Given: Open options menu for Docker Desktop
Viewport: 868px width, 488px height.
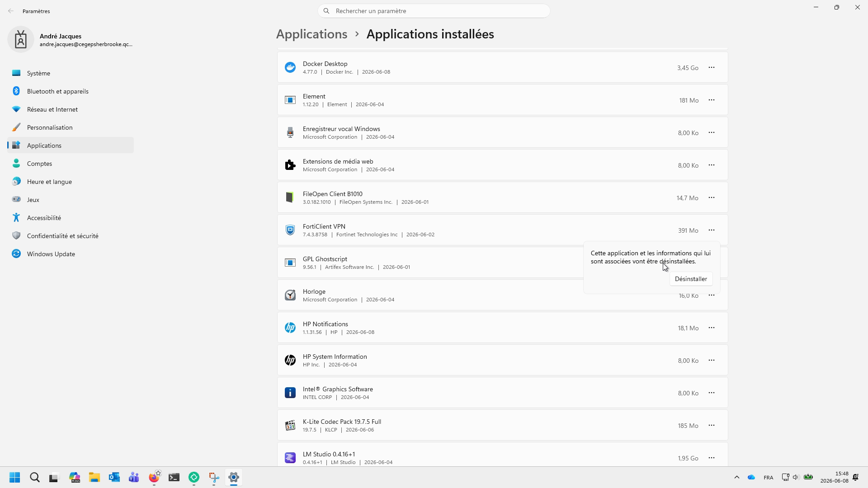Looking at the screenshot, I should (712, 67).
